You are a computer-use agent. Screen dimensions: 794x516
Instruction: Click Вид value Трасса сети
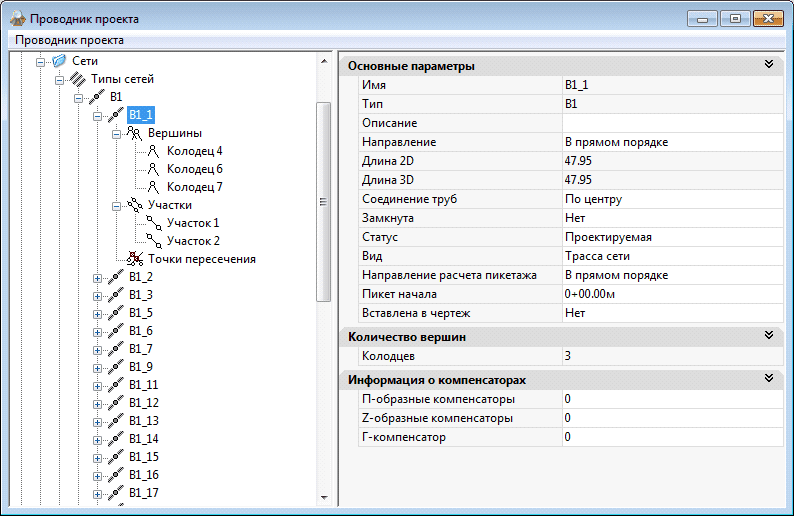(x=672, y=256)
